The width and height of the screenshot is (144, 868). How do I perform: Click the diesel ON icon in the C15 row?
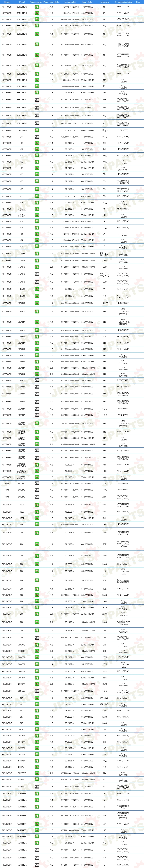[37, 137]
